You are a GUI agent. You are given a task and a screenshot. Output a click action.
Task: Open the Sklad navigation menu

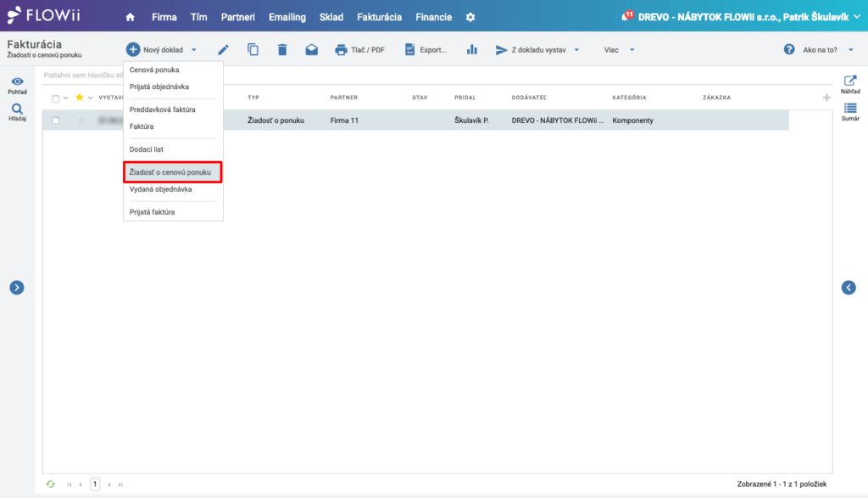click(x=331, y=17)
